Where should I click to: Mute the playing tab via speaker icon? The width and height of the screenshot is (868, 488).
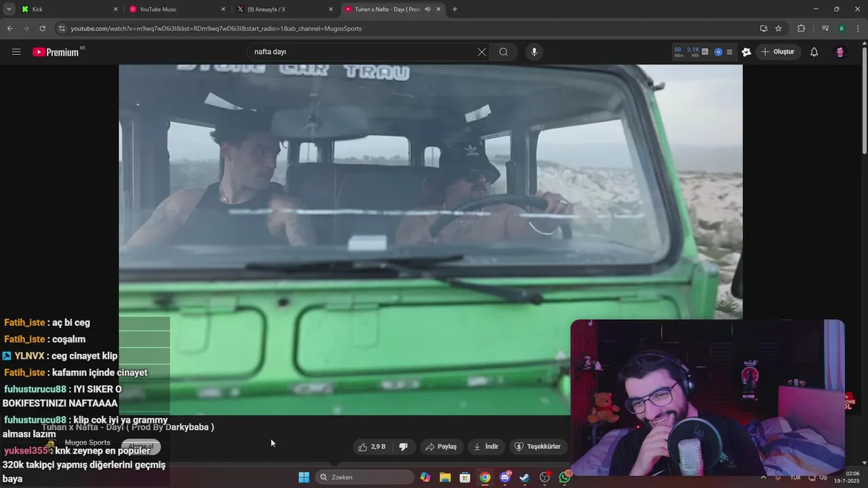pyautogui.click(x=428, y=9)
